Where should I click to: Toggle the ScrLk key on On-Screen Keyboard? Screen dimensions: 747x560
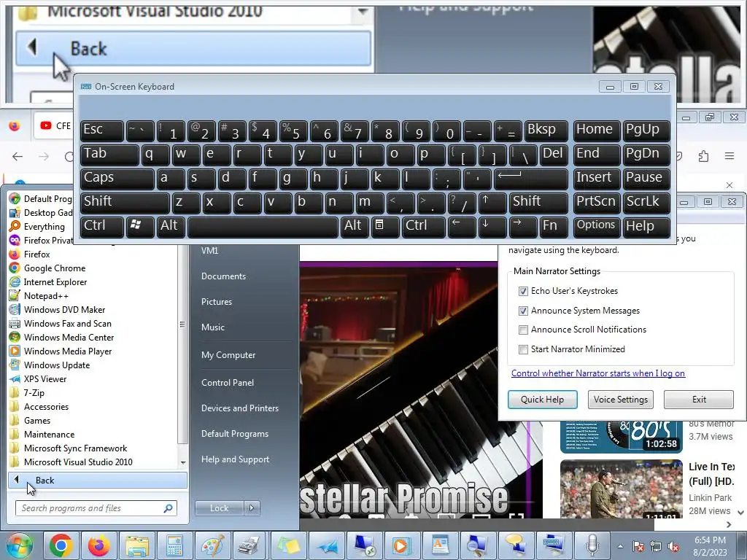point(646,203)
